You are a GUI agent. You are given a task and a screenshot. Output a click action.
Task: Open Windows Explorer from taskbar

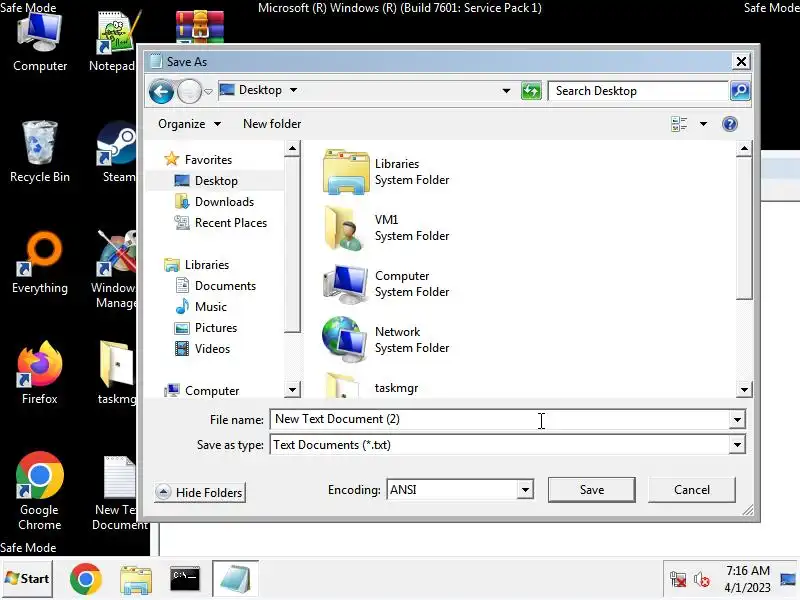(x=136, y=580)
